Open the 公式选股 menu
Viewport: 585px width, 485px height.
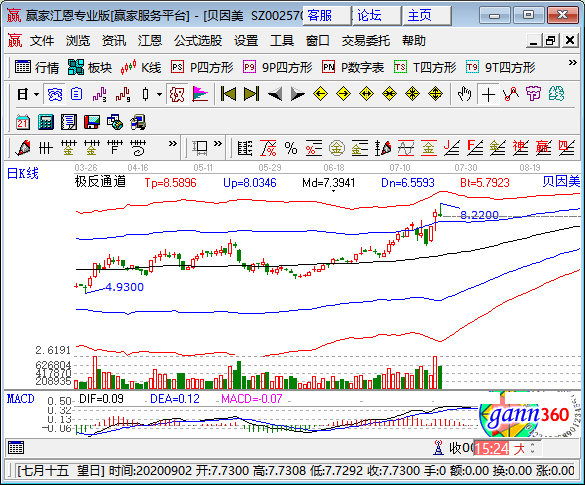pyautogui.click(x=198, y=41)
